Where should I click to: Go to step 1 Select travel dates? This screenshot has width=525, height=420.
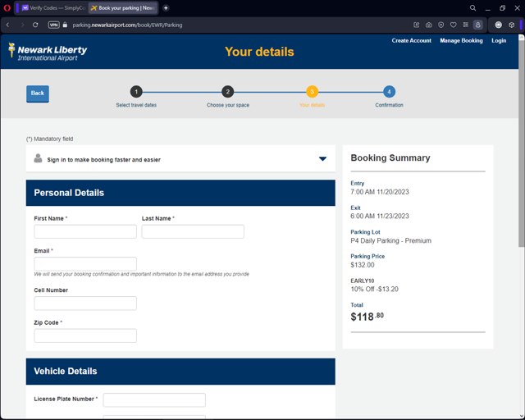(x=136, y=92)
